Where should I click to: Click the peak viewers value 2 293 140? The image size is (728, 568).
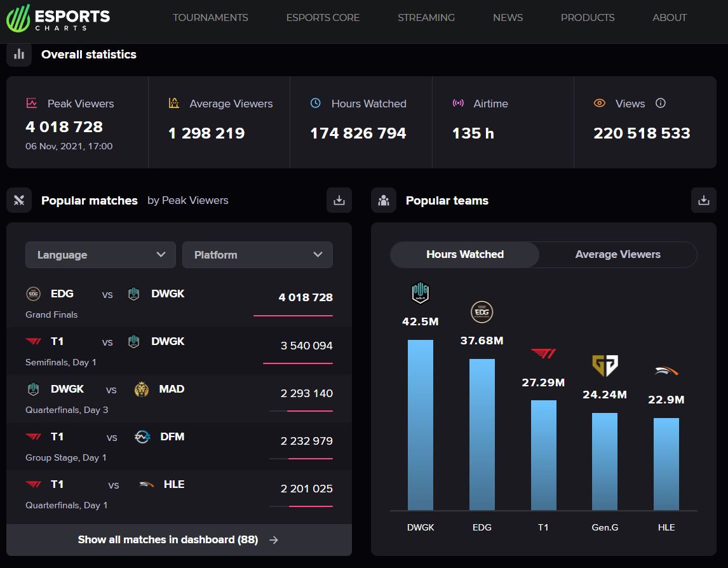click(306, 393)
